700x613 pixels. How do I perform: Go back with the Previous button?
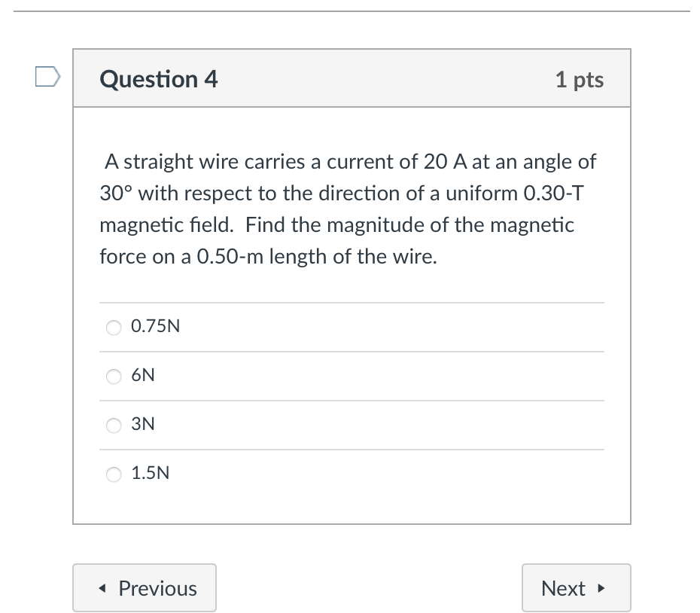pyautogui.click(x=145, y=587)
